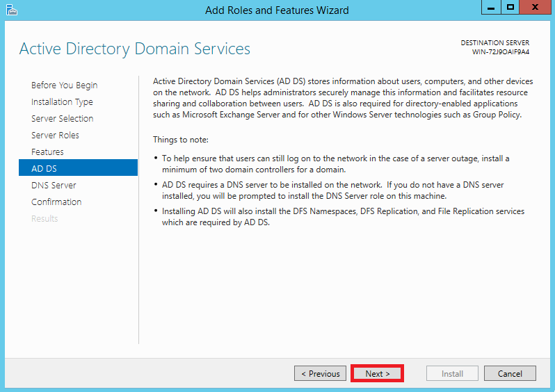This screenshot has height=392, width=555.
Task: Select the AD DS step
Action: point(78,168)
